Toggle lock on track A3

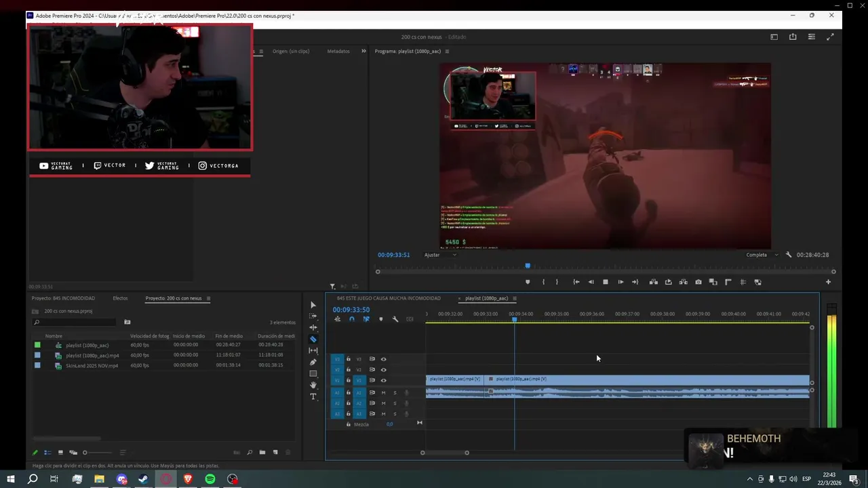click(349, 413)
